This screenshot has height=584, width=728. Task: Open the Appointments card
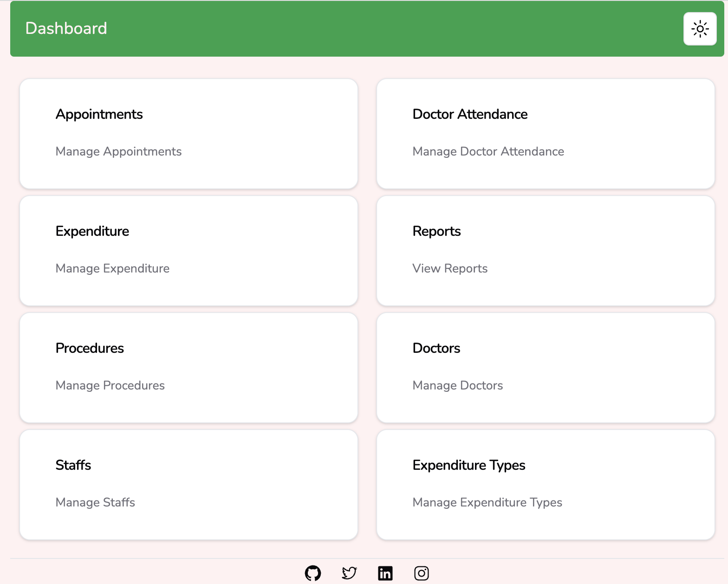pyautogui.click(x=188, y=134)
